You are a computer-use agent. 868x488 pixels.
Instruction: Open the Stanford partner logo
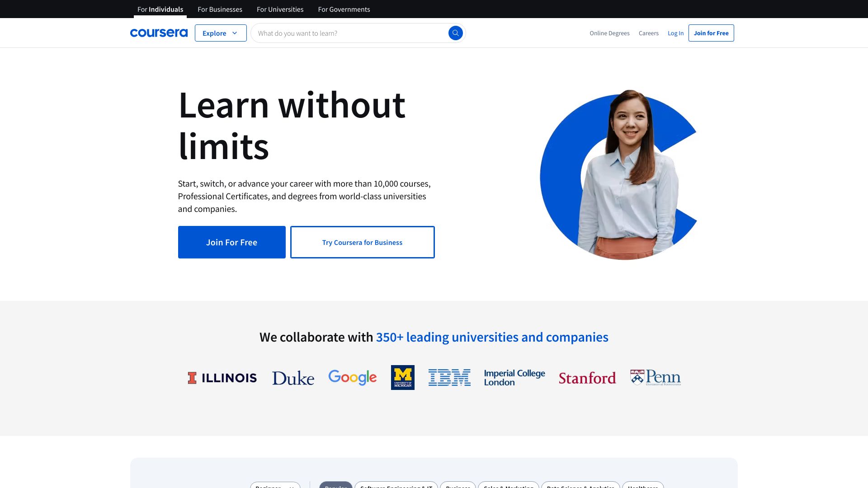pyautogui.click(x=587, y=378)
